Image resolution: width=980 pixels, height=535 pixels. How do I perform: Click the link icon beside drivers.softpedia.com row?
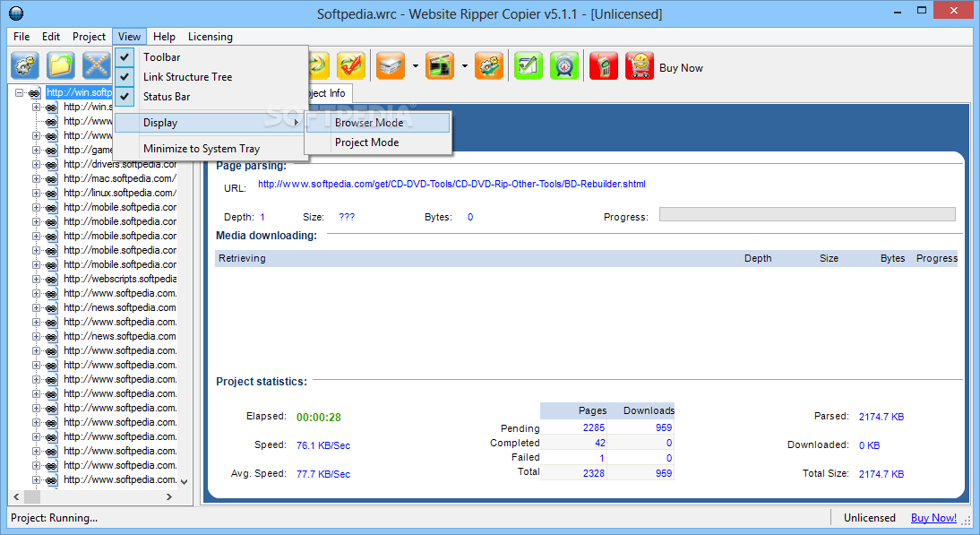coord(51,165)
